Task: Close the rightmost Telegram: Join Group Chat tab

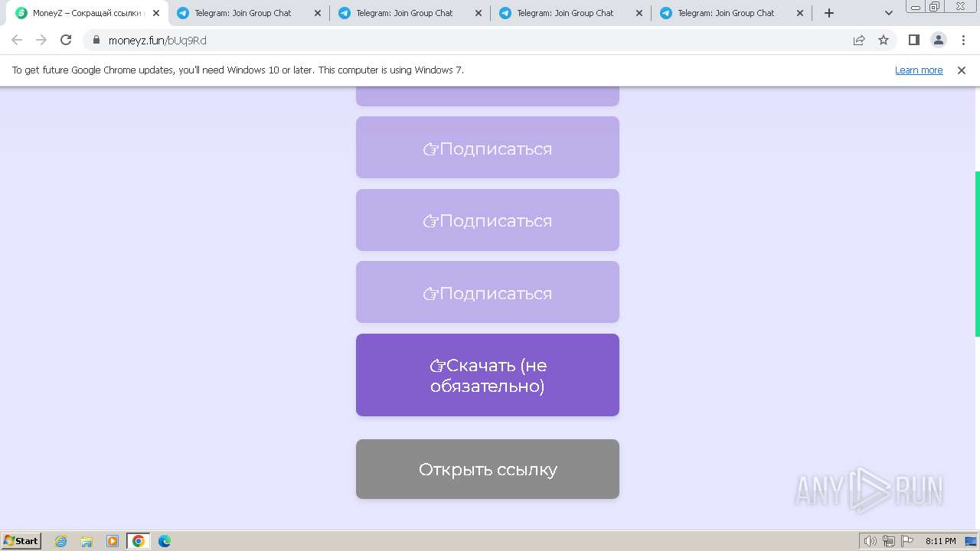Action: pos(800,13)
